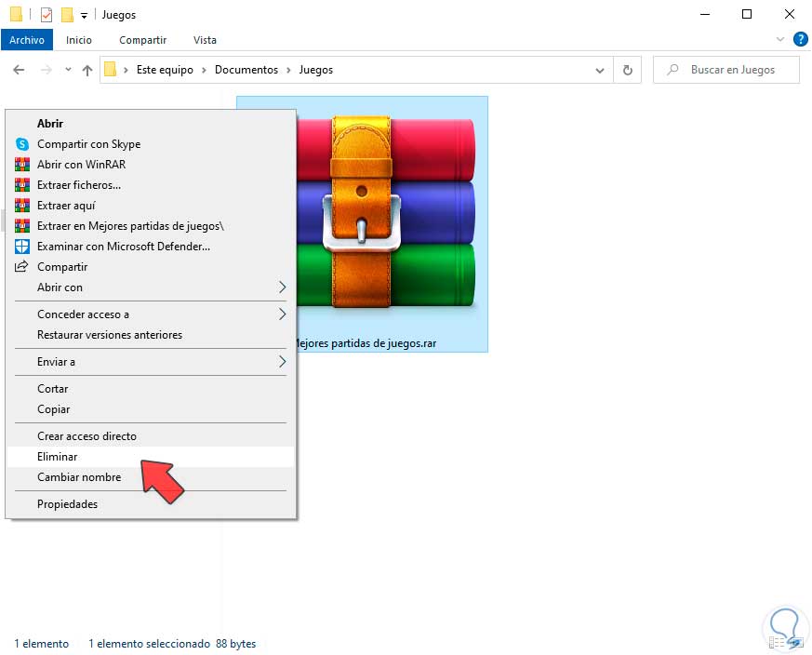The image size is (812, 655).
Task: Select Extraer ficheros... option
Action: pyautogui.click(x=151, y=185)
